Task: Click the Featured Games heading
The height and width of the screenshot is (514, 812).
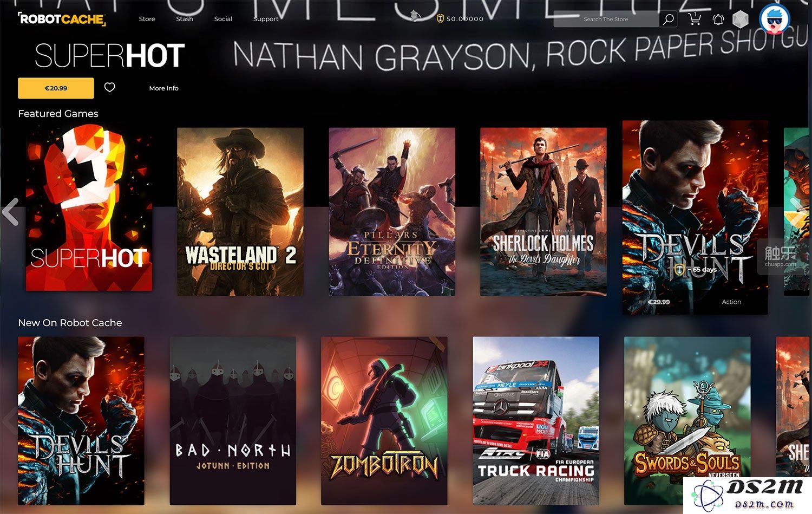Action: (x=58, y=114)
